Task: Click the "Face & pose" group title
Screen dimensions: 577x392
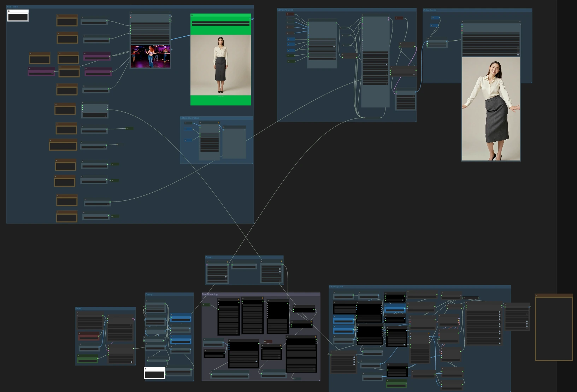Action: tap(336, 287)
